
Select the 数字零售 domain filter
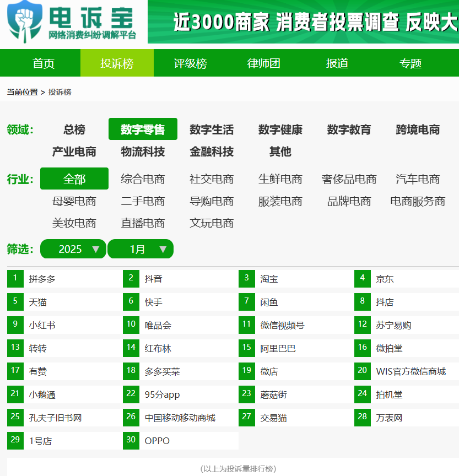143,129
